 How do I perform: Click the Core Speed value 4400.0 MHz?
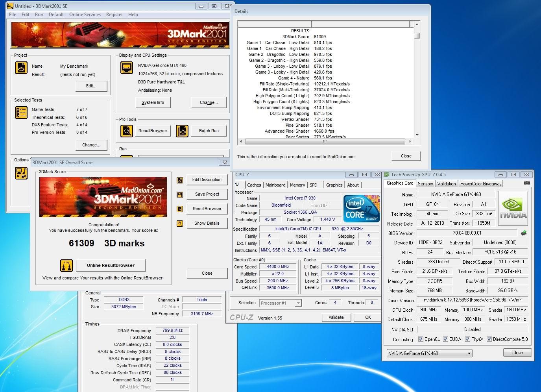278,267
